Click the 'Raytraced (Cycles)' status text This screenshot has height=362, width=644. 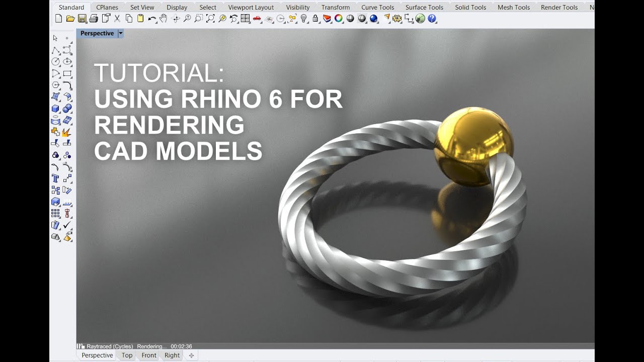point(110,346)
